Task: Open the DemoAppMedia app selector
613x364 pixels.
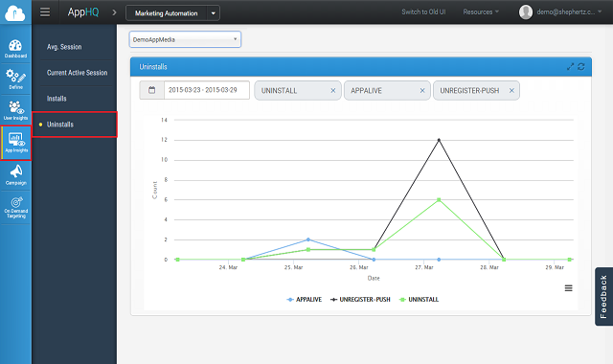Action: (185, 39)
